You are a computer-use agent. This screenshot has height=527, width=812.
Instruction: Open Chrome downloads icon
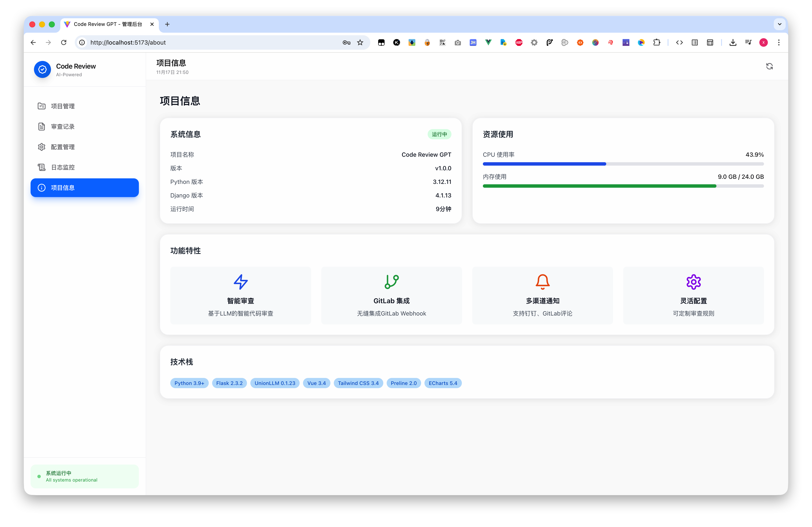click(733, 43)
